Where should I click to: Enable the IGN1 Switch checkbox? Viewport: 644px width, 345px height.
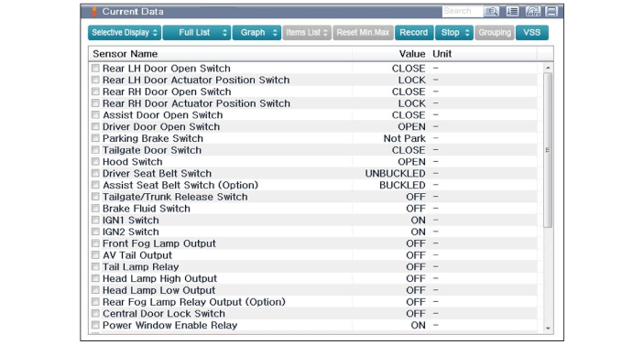[95, 220]
